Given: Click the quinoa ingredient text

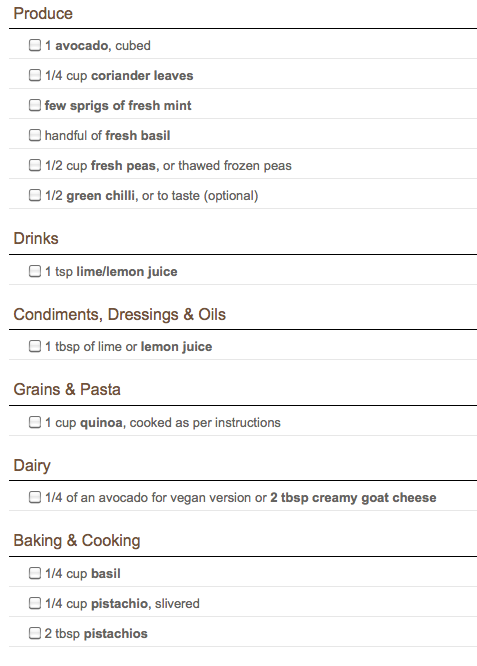Looking at the screenshot, I should (x=102, y=423).
